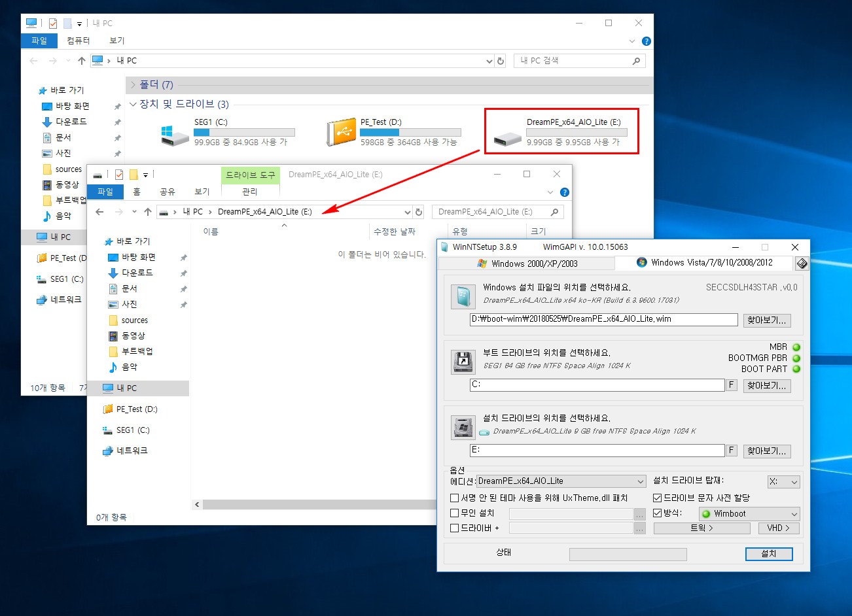Click 찾아보기 for boot drive location
The height and width of the screenshot is (616, 852).
coord(767,385)
